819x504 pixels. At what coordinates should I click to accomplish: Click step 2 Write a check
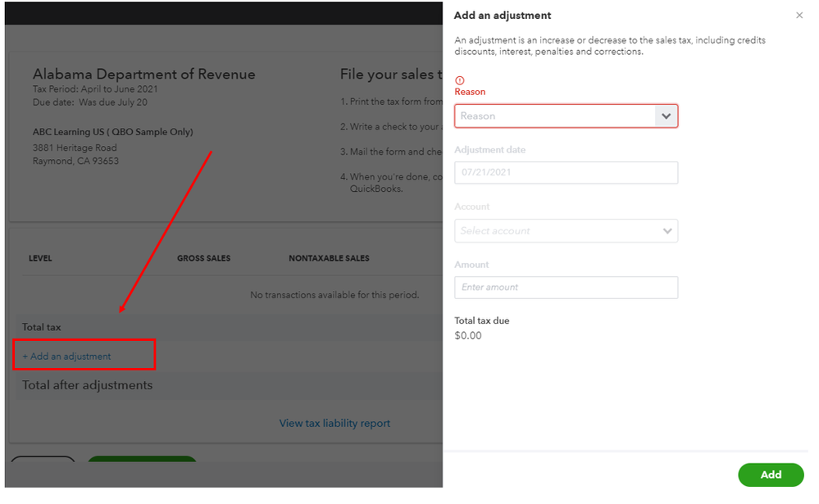click(391, 127)
